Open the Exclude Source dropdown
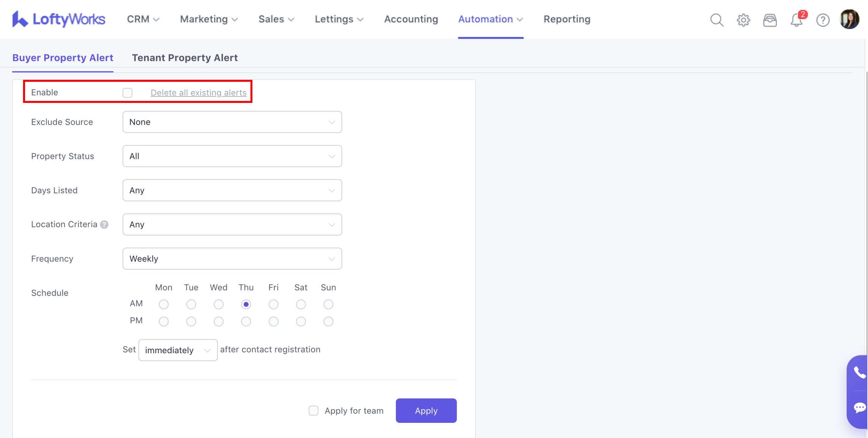Screen dimensions: 868x438 coord(232,122)
